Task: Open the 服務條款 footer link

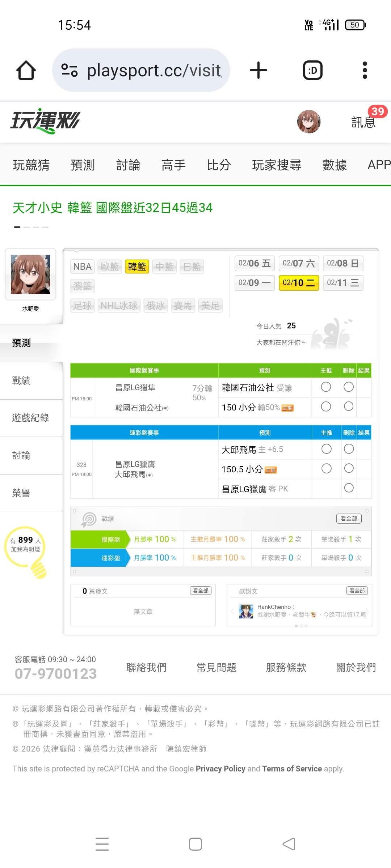Action: (286, 667)
